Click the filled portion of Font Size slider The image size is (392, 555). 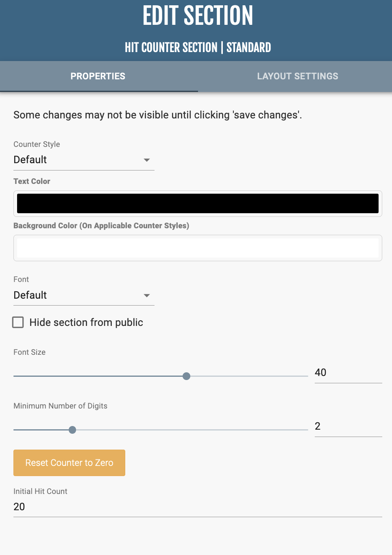click(x=98, y=376)
